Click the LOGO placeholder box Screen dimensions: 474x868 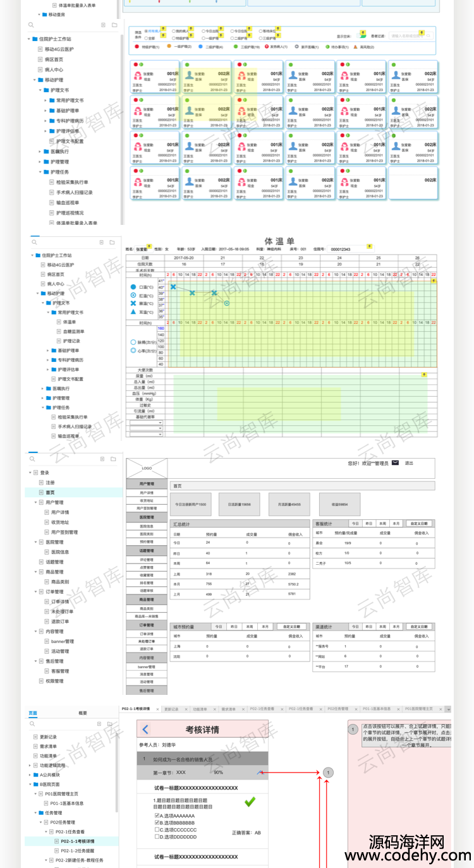click(147, 469)
